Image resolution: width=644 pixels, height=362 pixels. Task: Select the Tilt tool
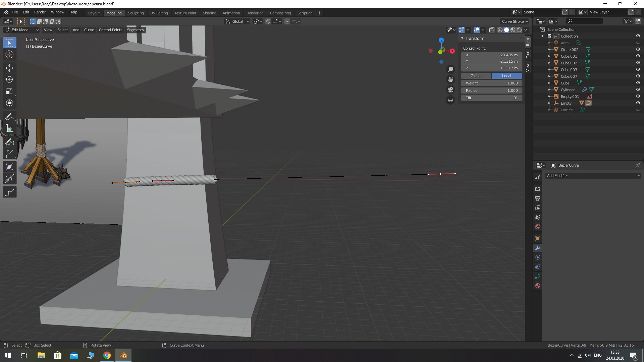tap(9, 179)
